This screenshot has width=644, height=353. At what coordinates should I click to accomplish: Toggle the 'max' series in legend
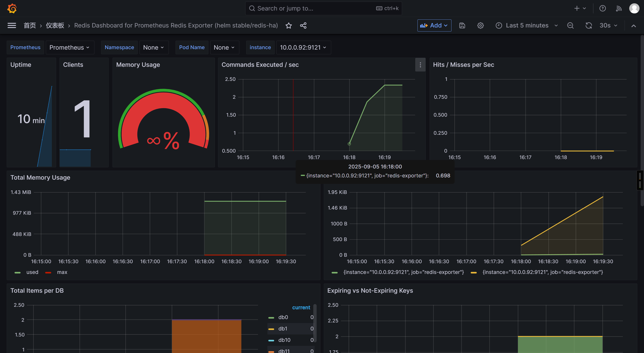click(62, 272)
